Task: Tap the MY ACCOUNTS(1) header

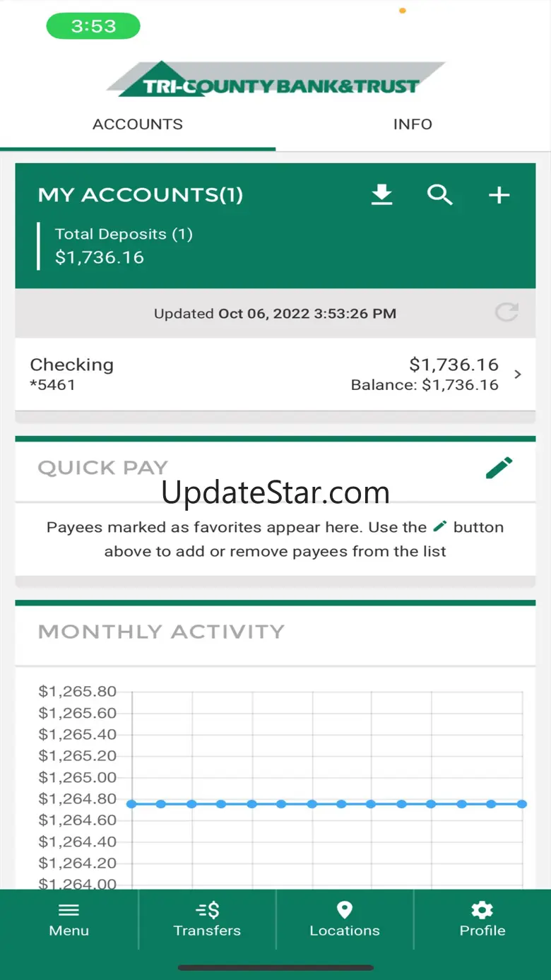Action: coord(140,195)
